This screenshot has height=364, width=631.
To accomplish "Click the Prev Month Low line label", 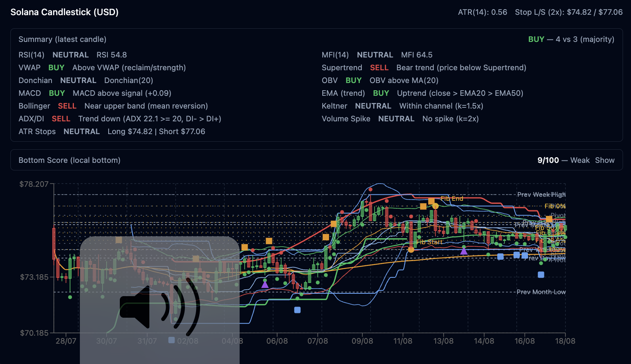I will click(541, 292).
